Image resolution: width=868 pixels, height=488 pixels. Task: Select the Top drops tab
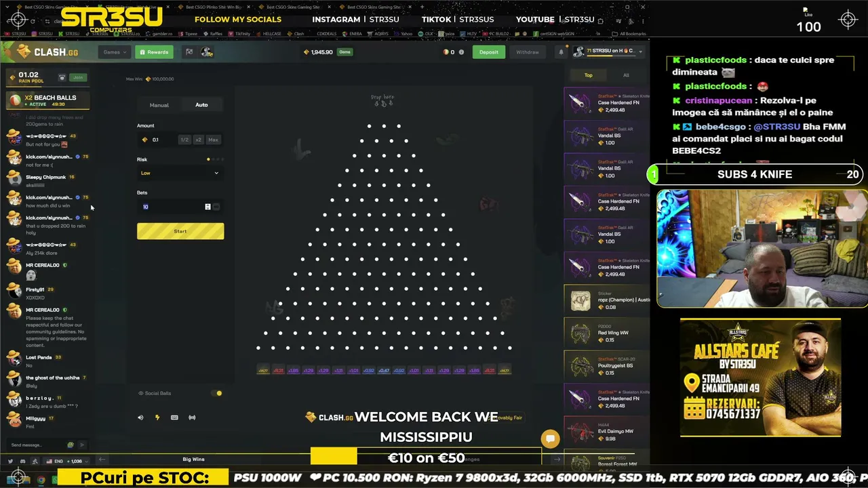click(x=589, y=75)
